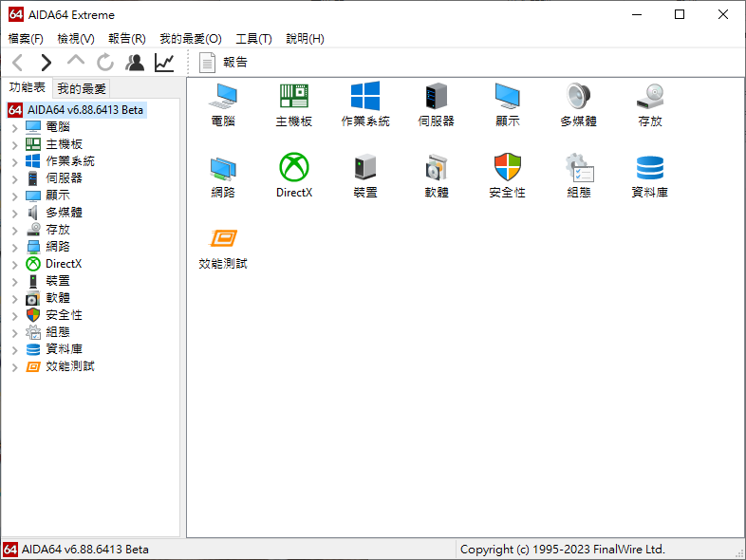
Task: Select 安全性 label in the tree
Action: (x=64, y=315)
